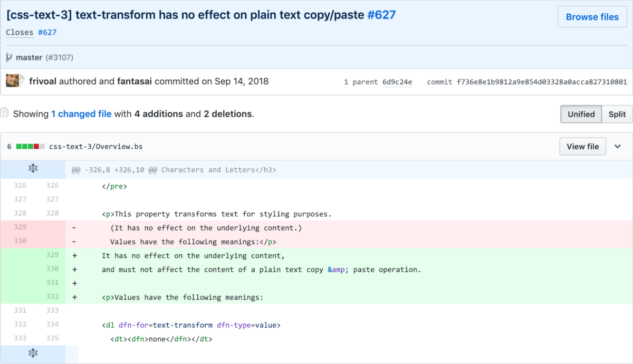Switch to Unified diff view
Image resolution: width=633 pixels, height=364 pixels.
(x=581, y=114)
